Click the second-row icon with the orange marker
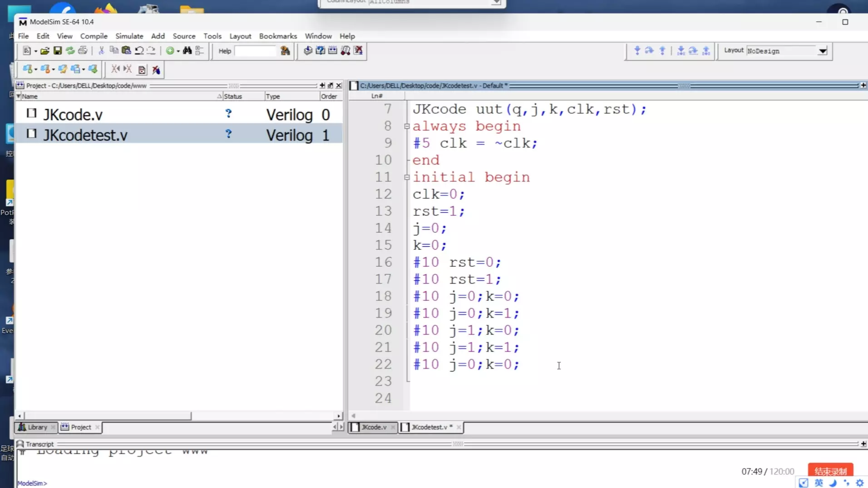The height and width of the screenshot is (488, 868). (45, 69)
